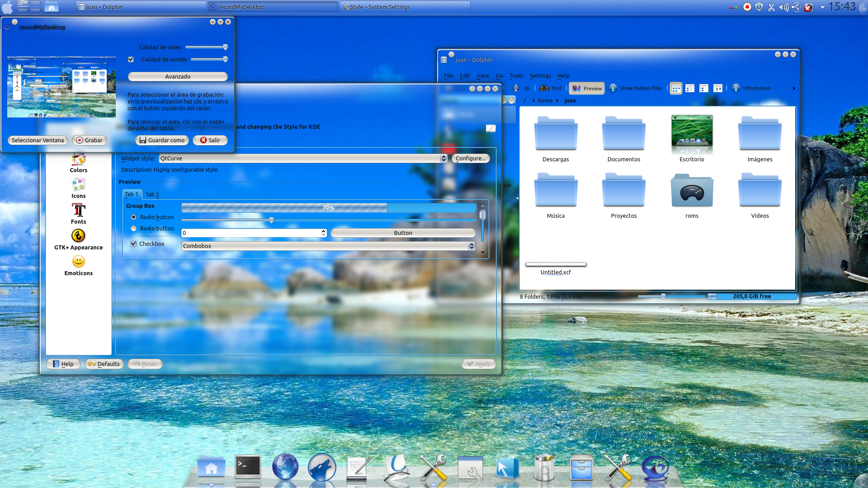Select the Documentos folder

623,139
